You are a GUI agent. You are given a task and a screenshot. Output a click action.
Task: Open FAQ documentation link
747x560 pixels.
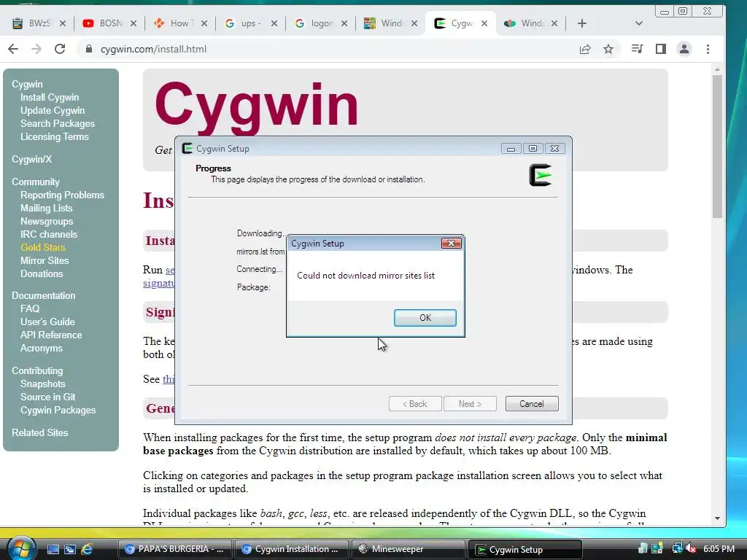30,308
